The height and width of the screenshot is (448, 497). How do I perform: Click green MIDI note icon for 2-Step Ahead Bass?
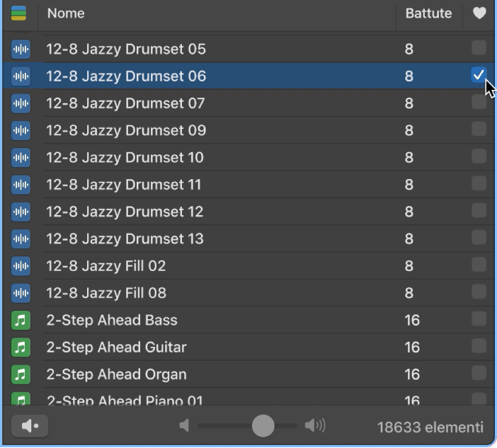[21, 321]
